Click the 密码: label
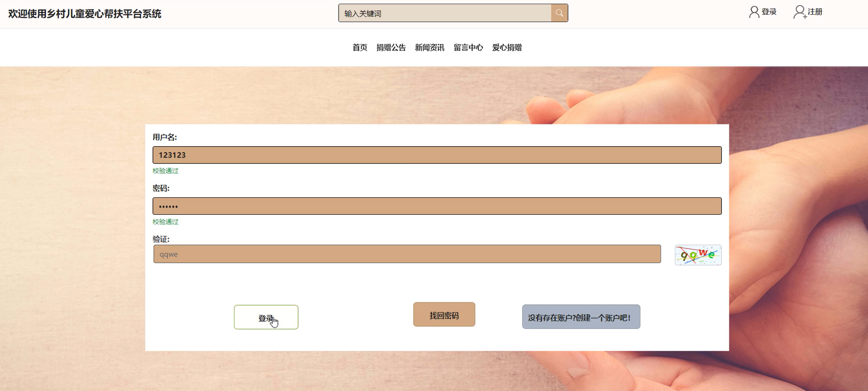Image resolution: width=868 pixels, height=391 pixels. click(x=161, y=188)
